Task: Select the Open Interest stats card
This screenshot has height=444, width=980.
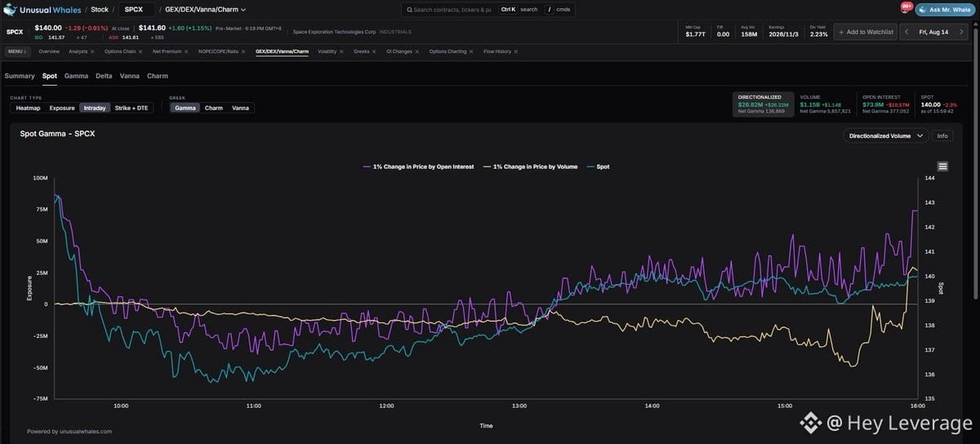Action: click(x=885, y=104)
